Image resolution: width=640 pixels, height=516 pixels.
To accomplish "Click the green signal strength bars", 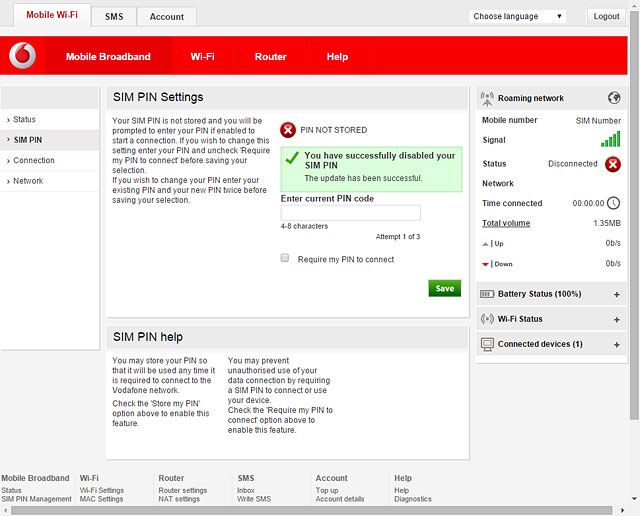I will coord(610,140).
